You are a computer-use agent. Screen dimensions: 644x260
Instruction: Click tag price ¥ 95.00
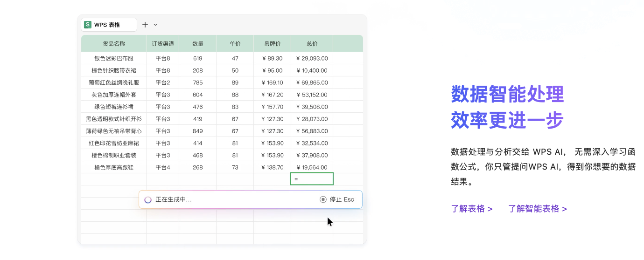tap(273, 70)
